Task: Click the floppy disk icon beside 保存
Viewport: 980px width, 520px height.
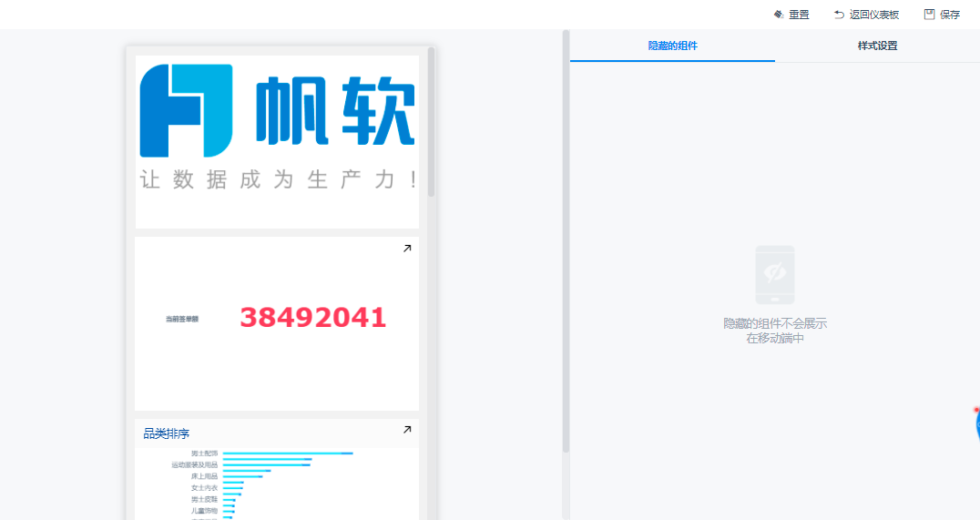Action: tap(929, 15)
